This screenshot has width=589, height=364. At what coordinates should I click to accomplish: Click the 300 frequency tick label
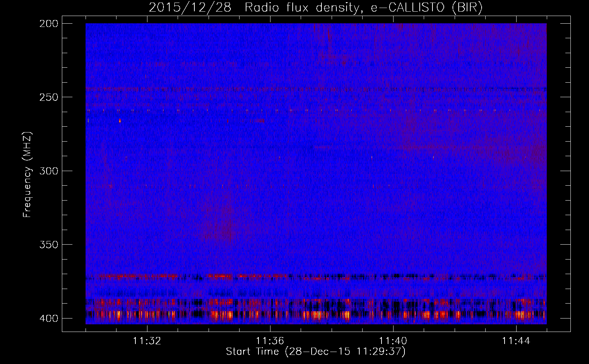pos(48,171)
